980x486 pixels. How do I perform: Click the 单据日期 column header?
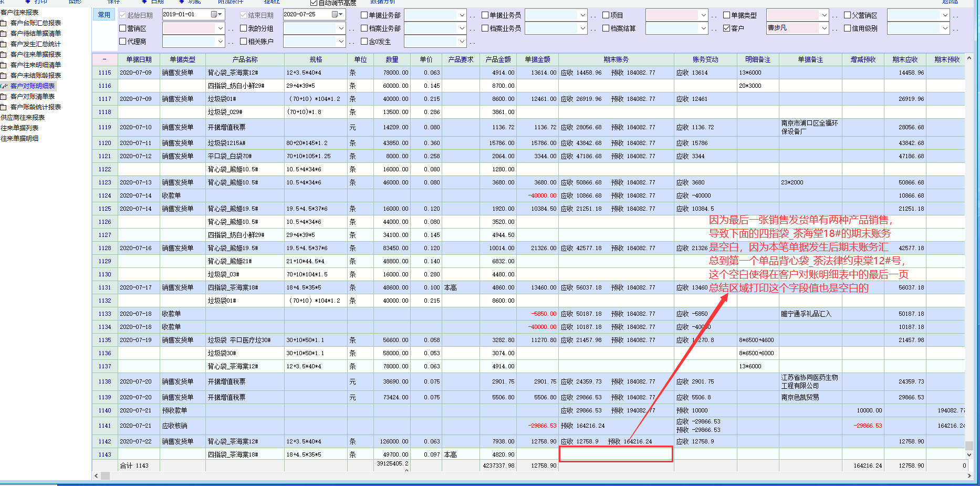[x=139, y=60]
